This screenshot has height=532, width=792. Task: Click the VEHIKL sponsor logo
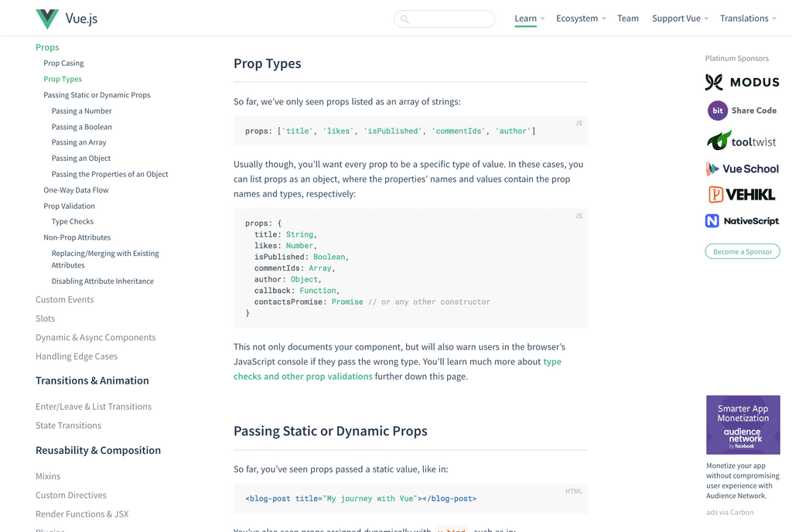click(x=741, y=195)
